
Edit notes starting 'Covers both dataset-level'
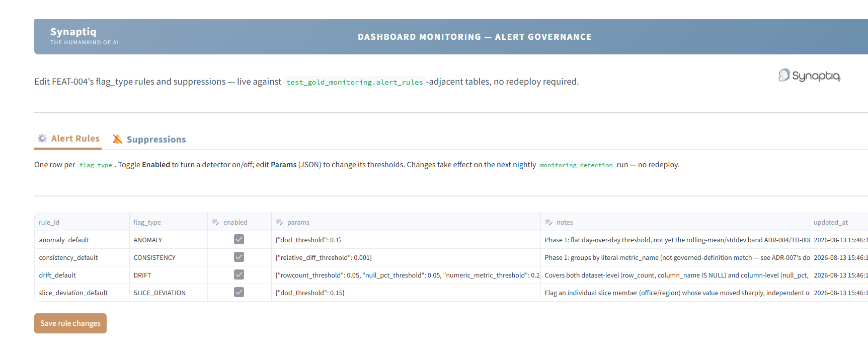coord(675,275)
